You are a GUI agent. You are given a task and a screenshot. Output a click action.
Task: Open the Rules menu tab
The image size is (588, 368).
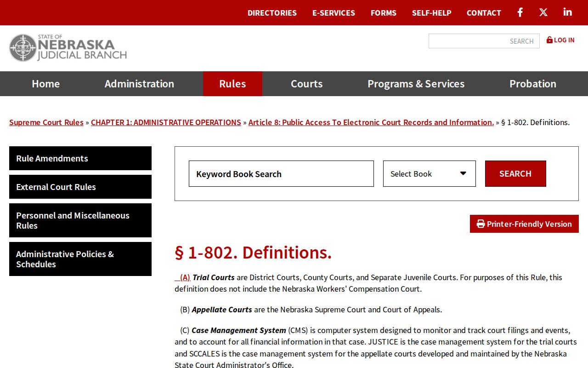click(x=232, y=84)
